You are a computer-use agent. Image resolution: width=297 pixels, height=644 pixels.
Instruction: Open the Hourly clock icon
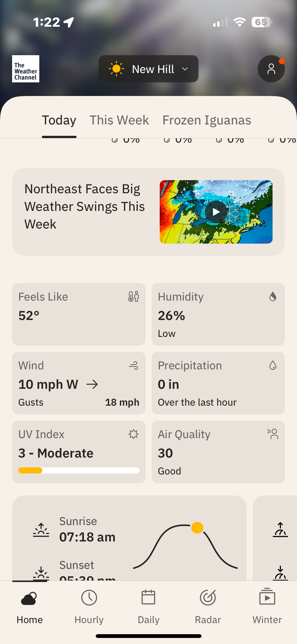click(x=89, y=597)
